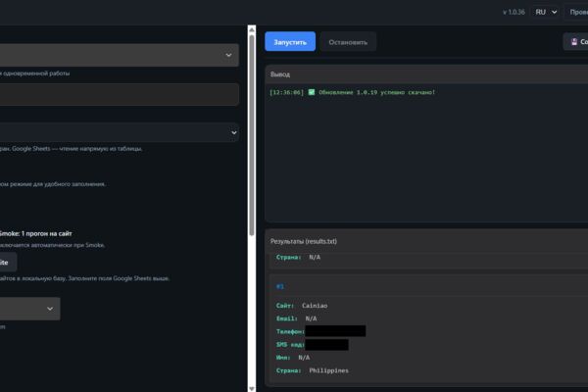This screenshot has width=588, height=392.
Task: Click the Страна N/A line at the results top
Action: (298, 258)
